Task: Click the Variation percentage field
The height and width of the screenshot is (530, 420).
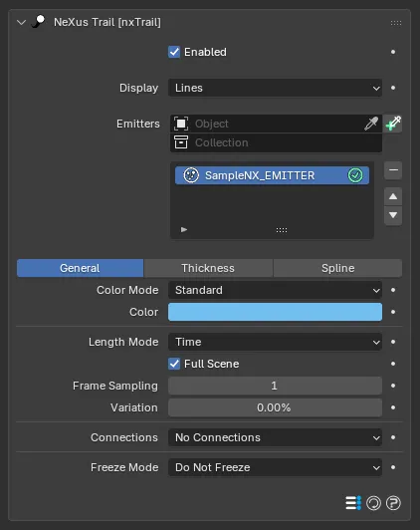Action: pos(275,407)
